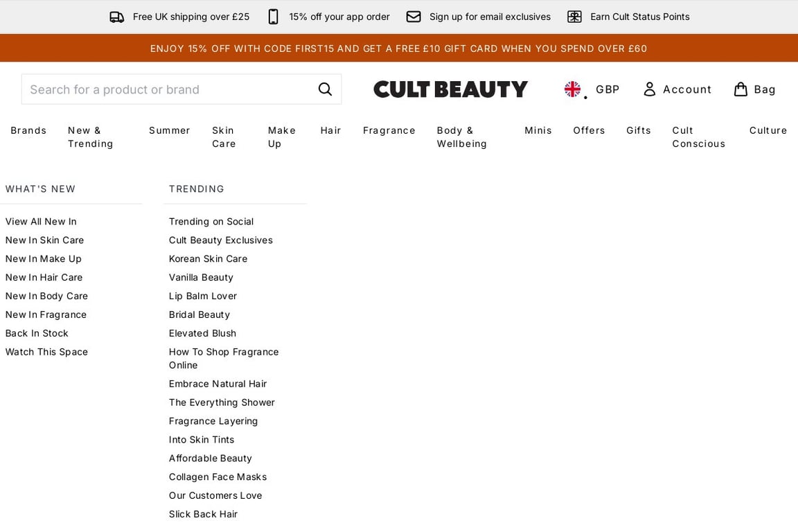Open Affordable Beauty
Screen dimensions: 798x532
click(210, 458)
